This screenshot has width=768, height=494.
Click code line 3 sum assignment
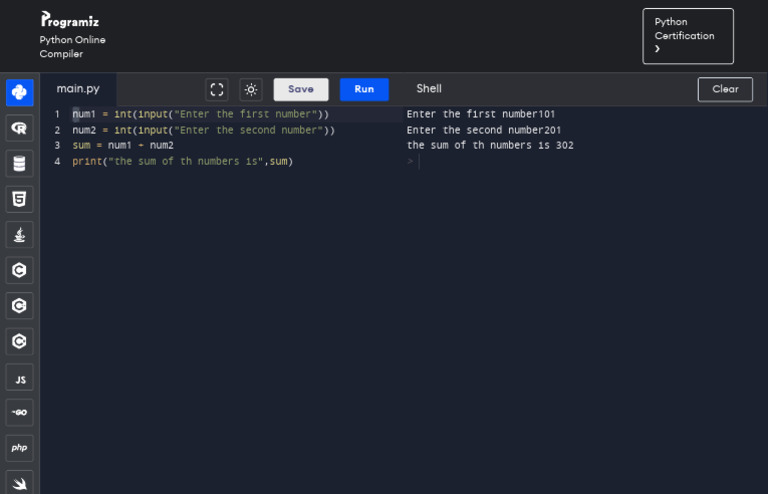click(x=123, y=145)
